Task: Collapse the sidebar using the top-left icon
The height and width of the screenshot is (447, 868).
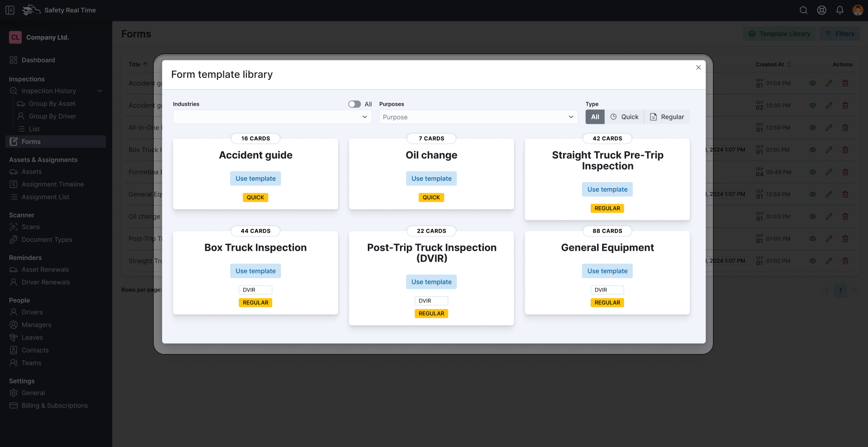Action: [10, 10]
